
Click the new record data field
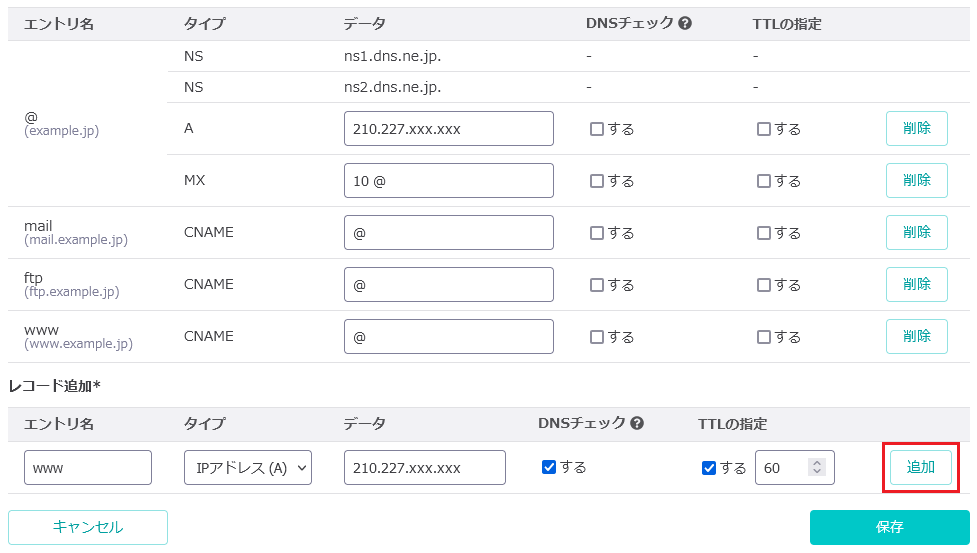425,468
